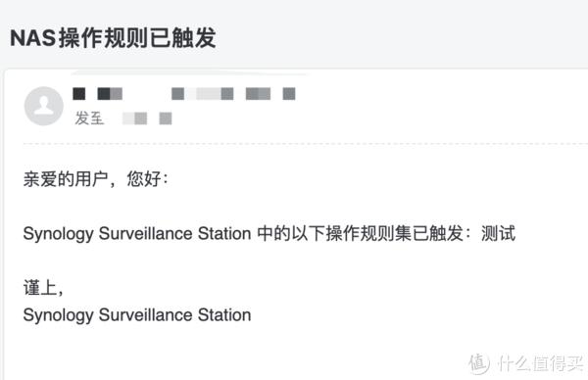588x380 pixels.
Task: Select the word NAS in the title
Action: 32,38
